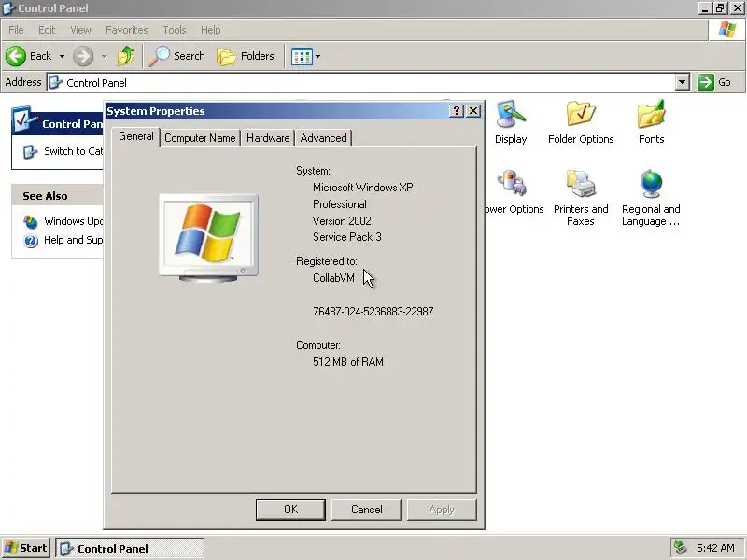Go up one folder level
This screenshot has width=747, height=560.
click(x=126, y=56)
